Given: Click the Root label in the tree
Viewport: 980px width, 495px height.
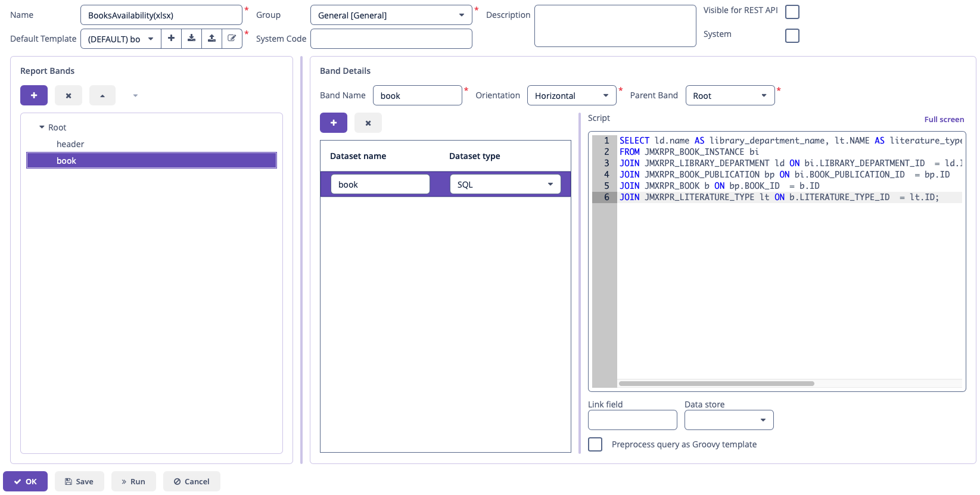Looking at the screenshot, I should click(x=57, y=127).
